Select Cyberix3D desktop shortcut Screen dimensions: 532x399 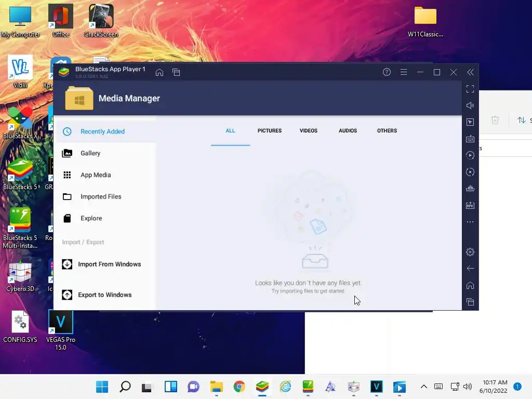point(20,276)
